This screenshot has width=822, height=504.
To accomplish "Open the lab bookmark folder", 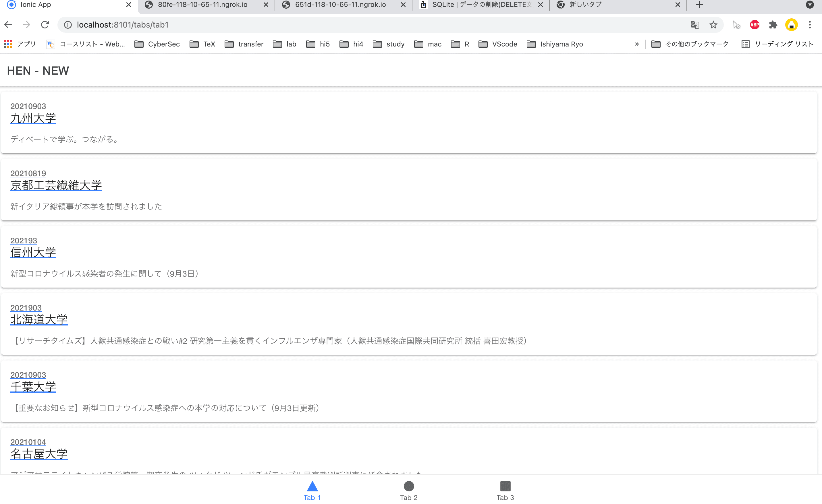I will click(285, 44).
